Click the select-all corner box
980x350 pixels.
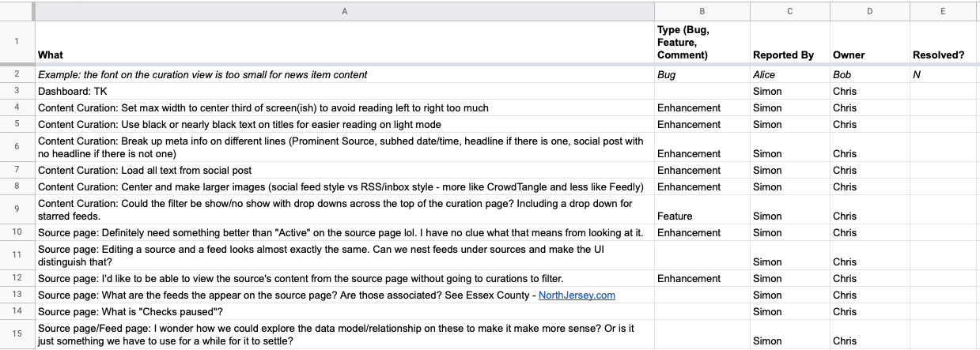17,11
